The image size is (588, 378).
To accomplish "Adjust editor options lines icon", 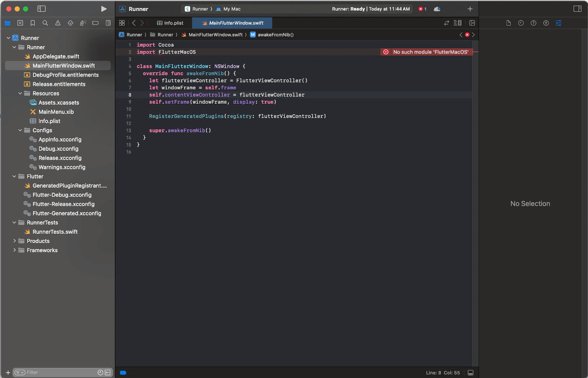I will 458,23.
